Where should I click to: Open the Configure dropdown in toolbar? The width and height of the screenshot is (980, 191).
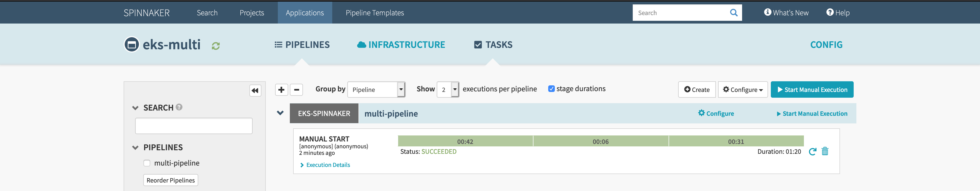[743, 90]
